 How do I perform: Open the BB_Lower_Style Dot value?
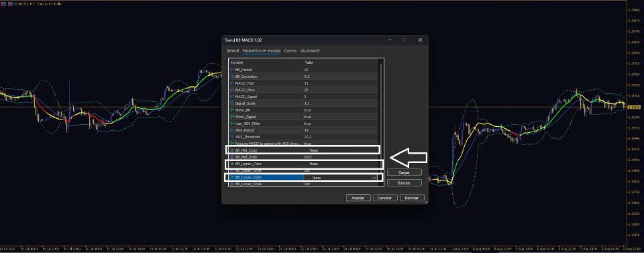click(x=307, y=184)
